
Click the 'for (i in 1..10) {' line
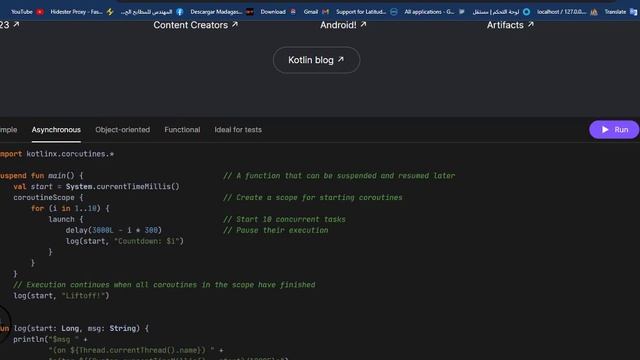coord(70,209)
